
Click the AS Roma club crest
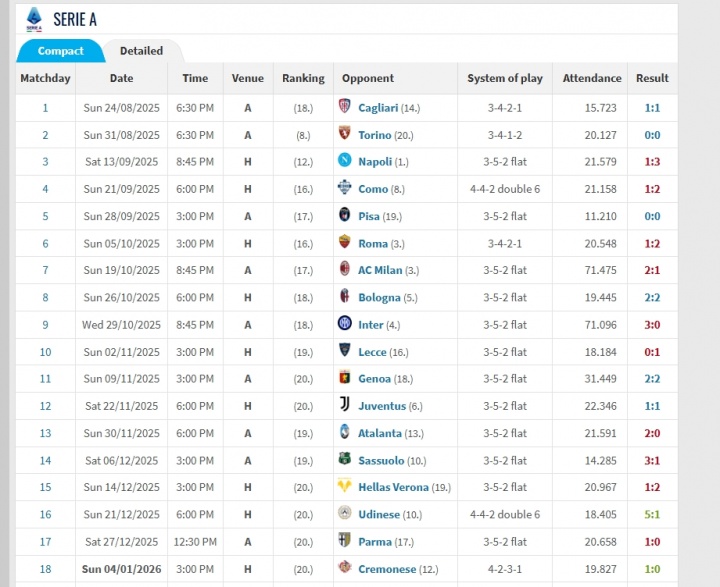pyautogui.click(x=345, y=243)
